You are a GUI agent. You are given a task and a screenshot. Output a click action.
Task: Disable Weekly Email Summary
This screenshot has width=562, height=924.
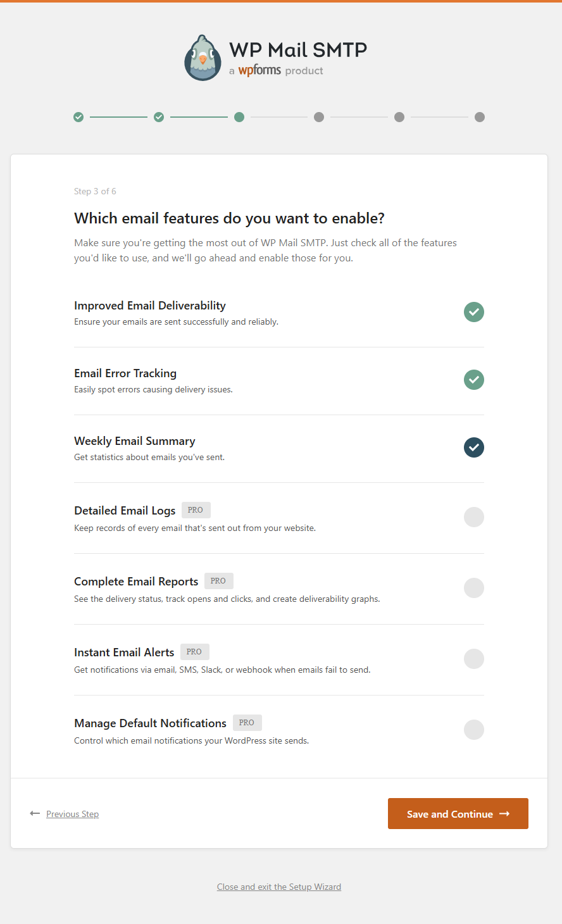click(473, 447)
